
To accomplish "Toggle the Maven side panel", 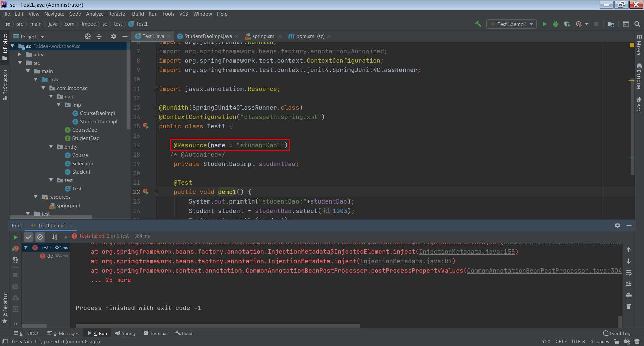I will [639, 45].
